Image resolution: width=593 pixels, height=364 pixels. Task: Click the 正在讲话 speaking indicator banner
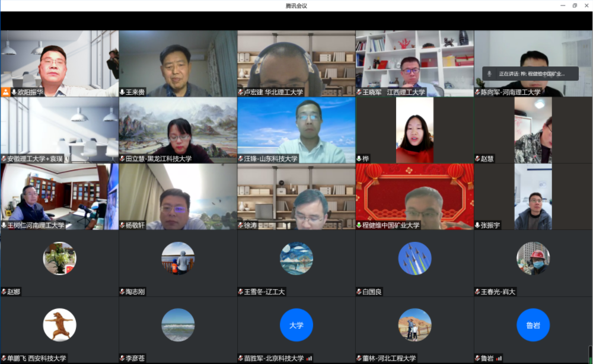coord(530,74)
